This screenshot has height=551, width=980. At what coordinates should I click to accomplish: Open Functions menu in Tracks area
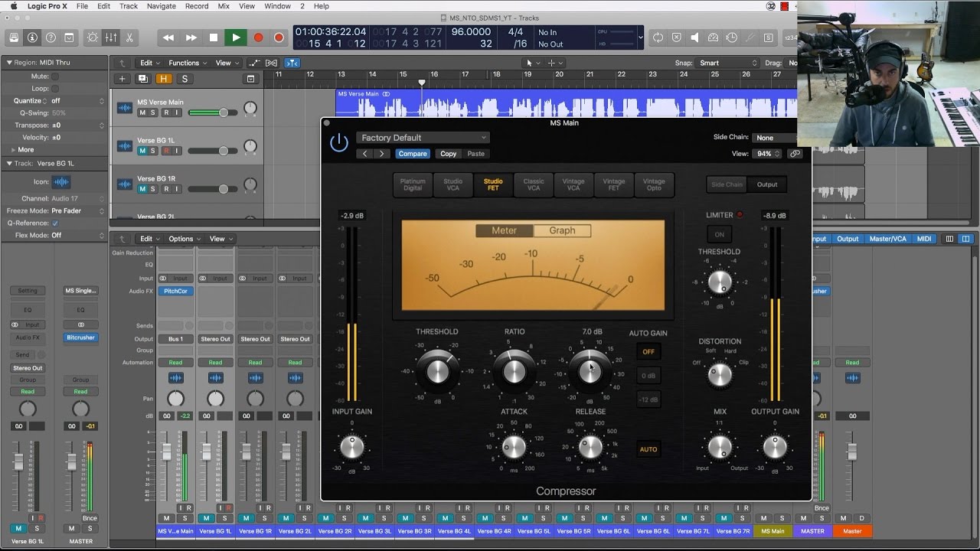(x=188, y=63)
